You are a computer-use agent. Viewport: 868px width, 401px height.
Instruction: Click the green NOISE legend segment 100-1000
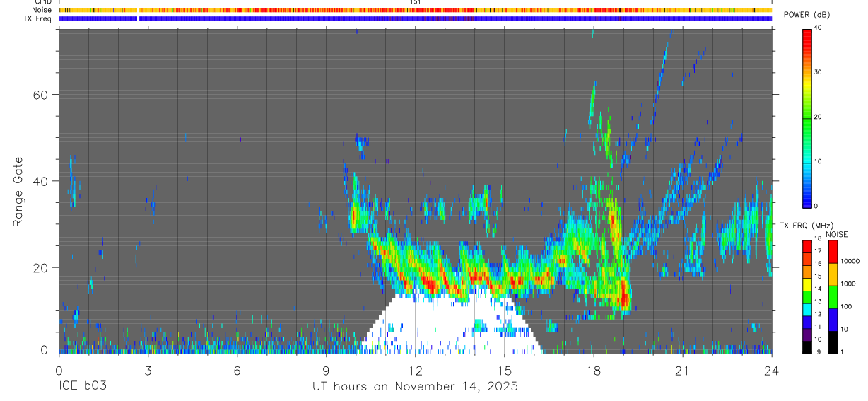pos(833,297)
